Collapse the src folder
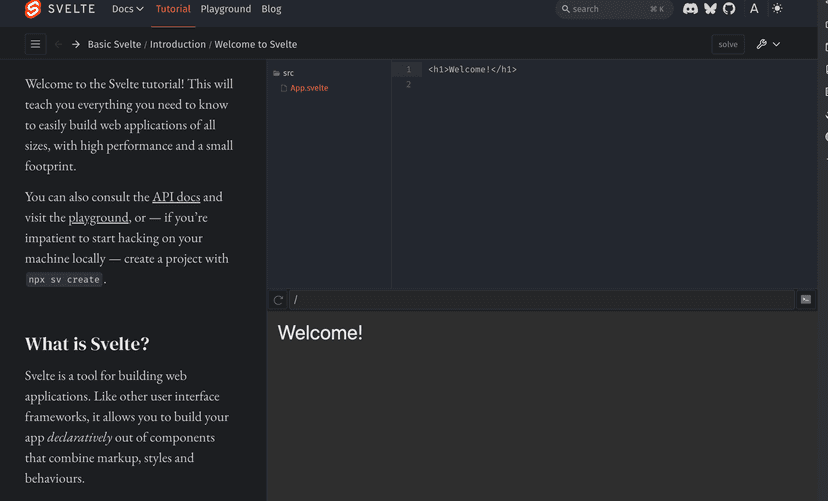 pyautogui.click(x=284, y=73)
